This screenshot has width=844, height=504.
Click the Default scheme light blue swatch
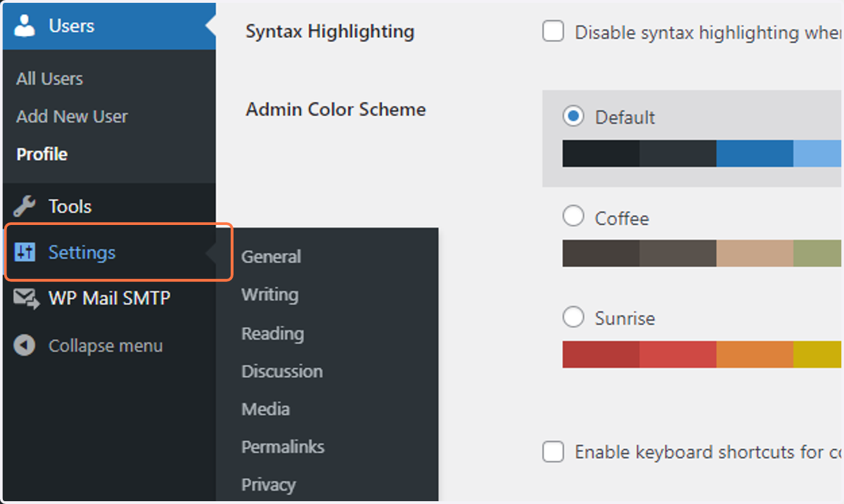click(x=817, y=153)
